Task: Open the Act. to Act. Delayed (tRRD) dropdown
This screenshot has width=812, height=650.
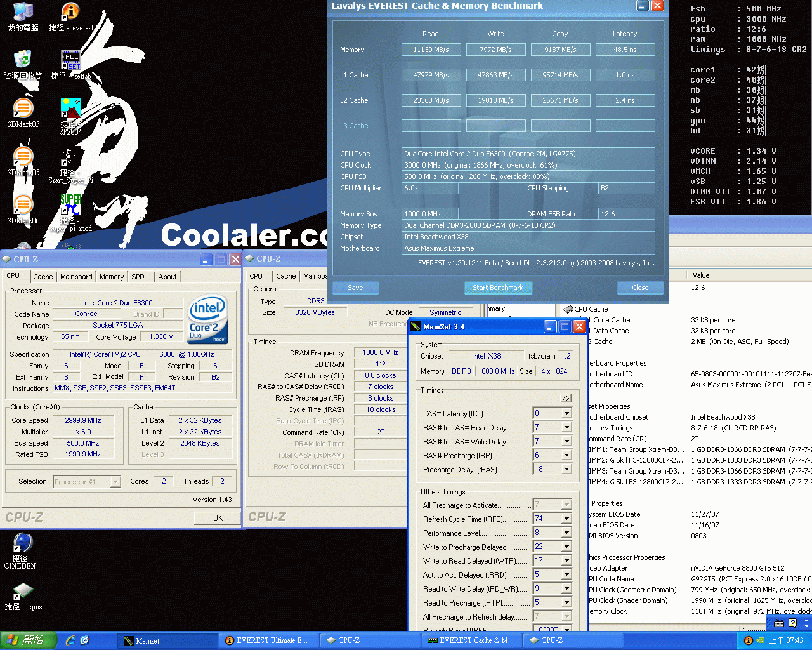Action: [566, 574]
